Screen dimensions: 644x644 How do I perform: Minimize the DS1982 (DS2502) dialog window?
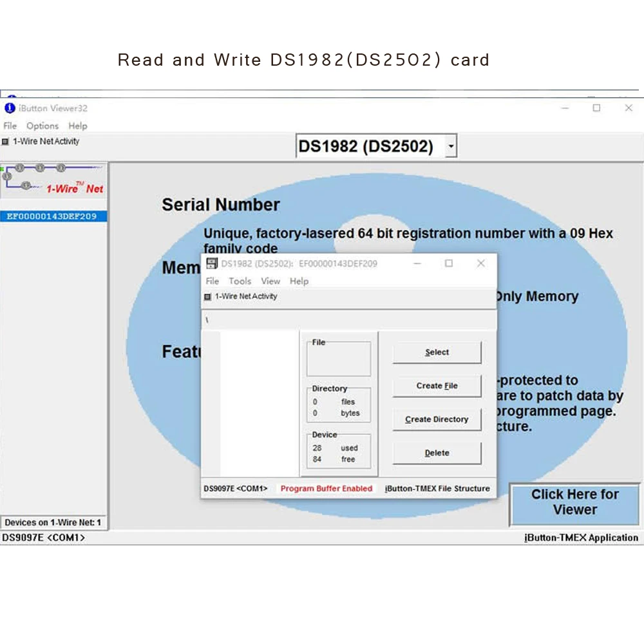point(417,263)
